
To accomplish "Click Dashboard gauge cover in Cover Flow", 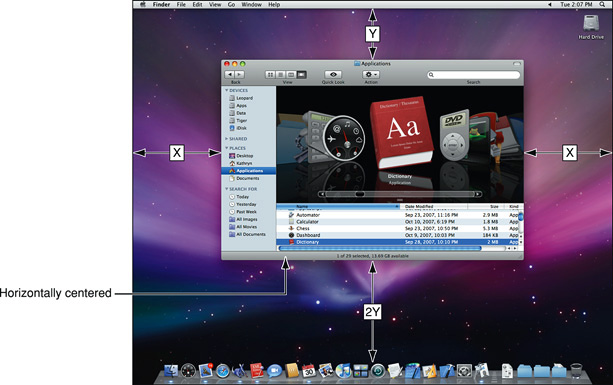I will point(344,137).
